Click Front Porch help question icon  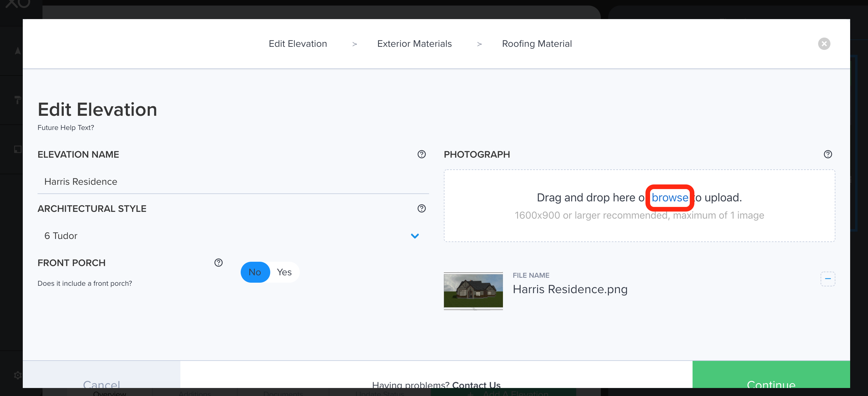tap(218, 263)
